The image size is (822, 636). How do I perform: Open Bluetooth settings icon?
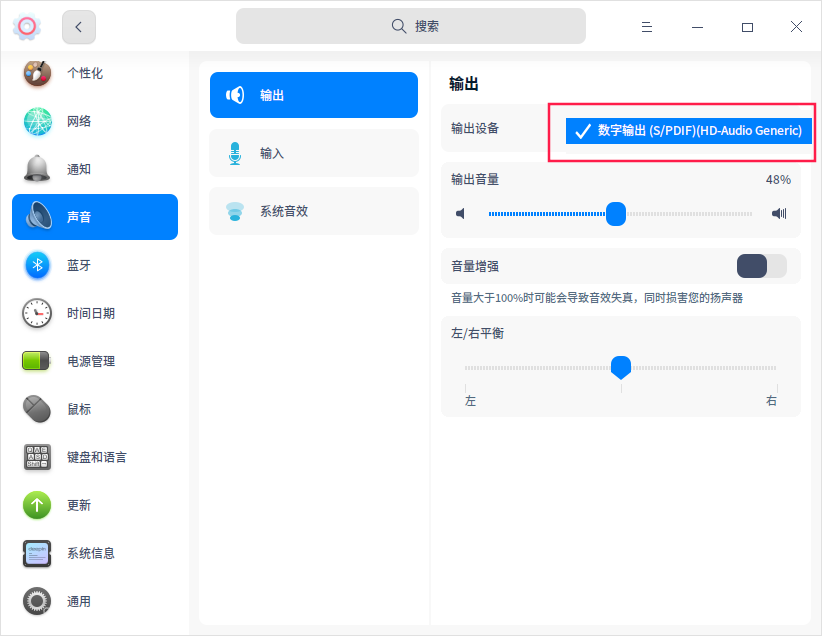click(37, 265)
